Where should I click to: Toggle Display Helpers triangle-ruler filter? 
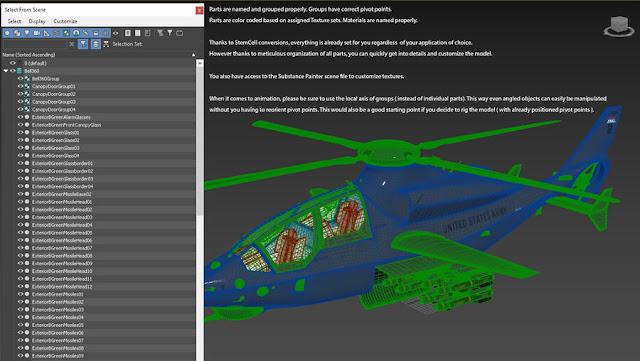(x=46, y=33)
